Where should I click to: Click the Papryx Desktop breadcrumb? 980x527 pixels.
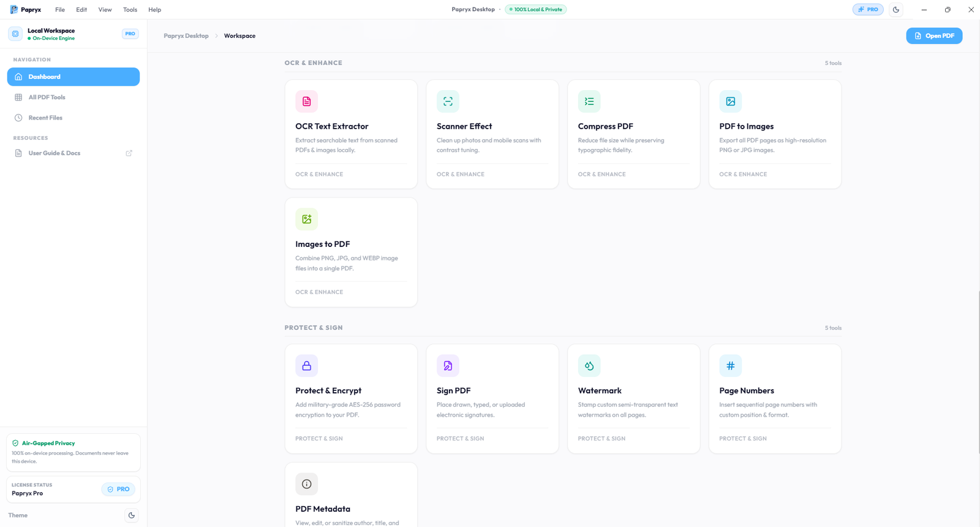(x=186, y=36)
